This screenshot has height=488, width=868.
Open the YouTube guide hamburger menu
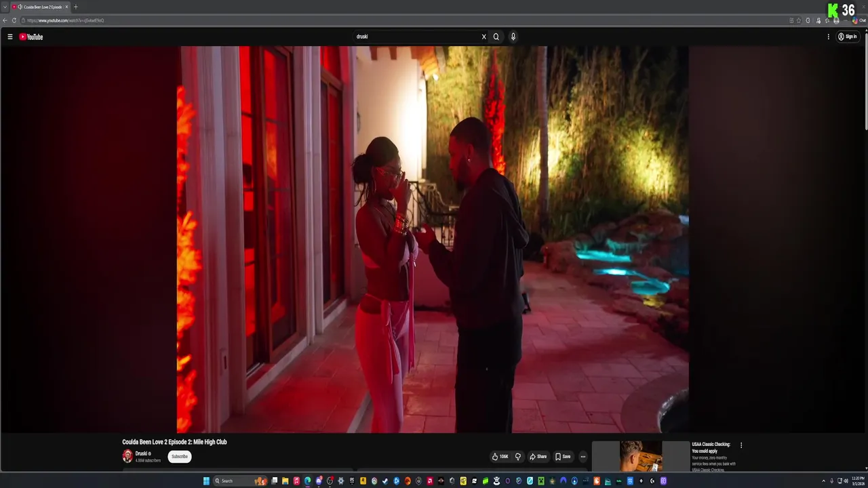10,37
